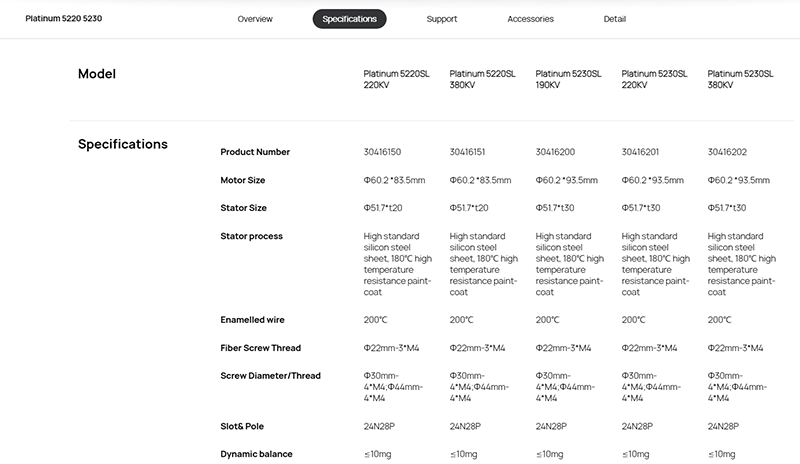Select the Platinum 5220SL 380KV column header
The height and width of the screenshot is (464, 800).
tap(482, 79)
